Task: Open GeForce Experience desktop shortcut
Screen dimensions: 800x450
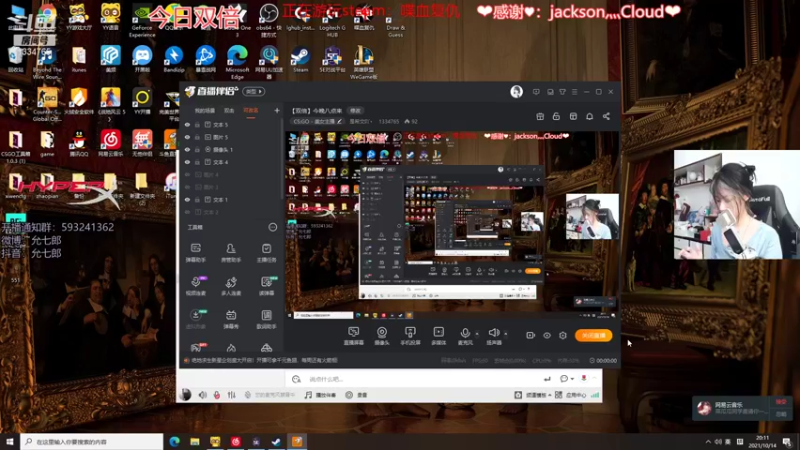Action: tap(142, 19)
